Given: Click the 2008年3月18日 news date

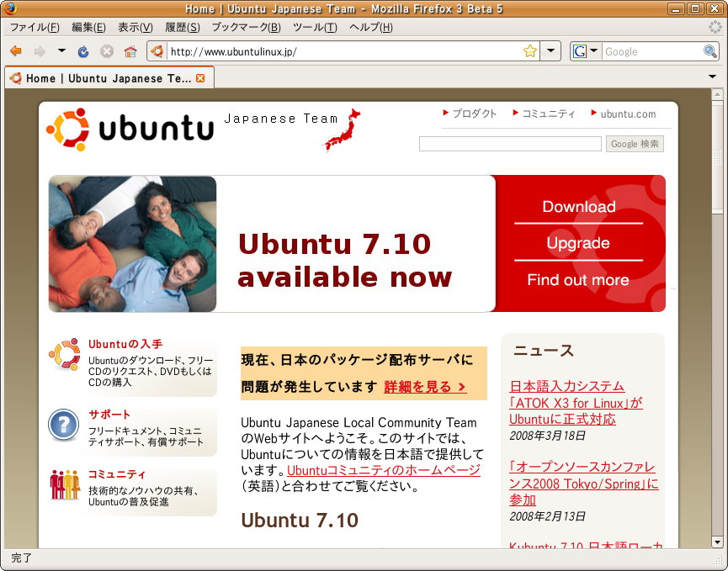Looking at the screenshot, I should click(x=547, y=436).
